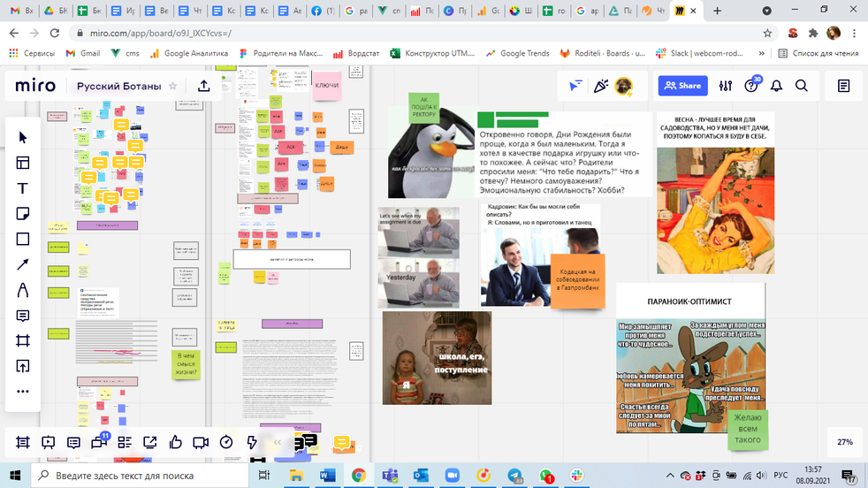
Task: Open the Gmail bookmark
Action: pos(83,53)
